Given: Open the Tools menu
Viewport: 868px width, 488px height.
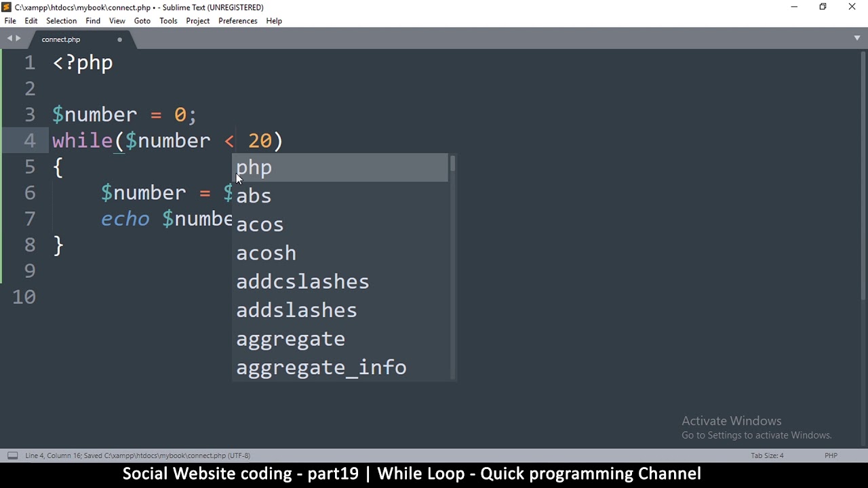Looking at the screenshot, I should 168,21.
